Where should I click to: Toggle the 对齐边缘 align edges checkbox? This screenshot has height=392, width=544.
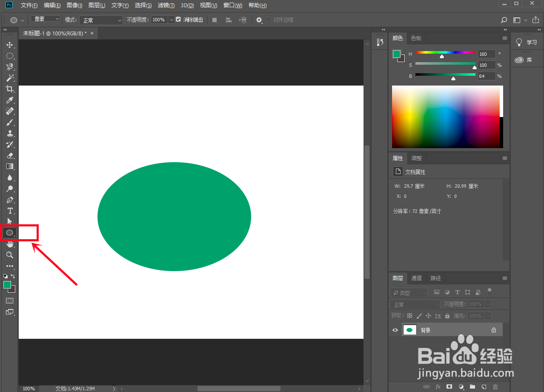tap(269, 20)
